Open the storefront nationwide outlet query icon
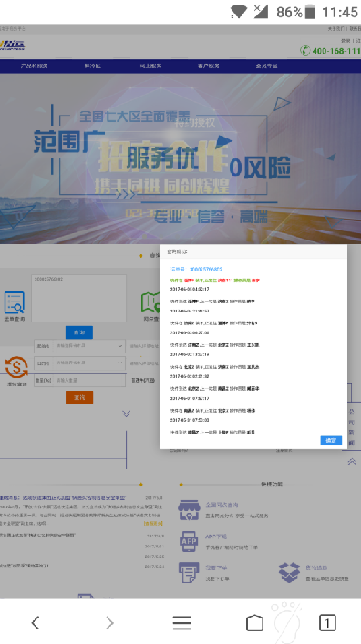This screenshot has height=644, width=361. coord(189,510)
